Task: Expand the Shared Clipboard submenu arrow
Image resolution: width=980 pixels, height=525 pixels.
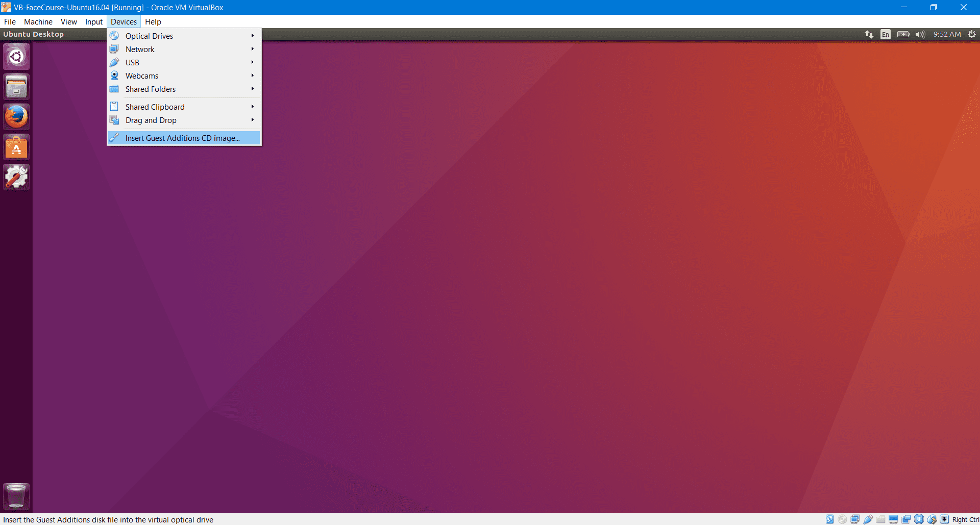Action: (252, 107)
